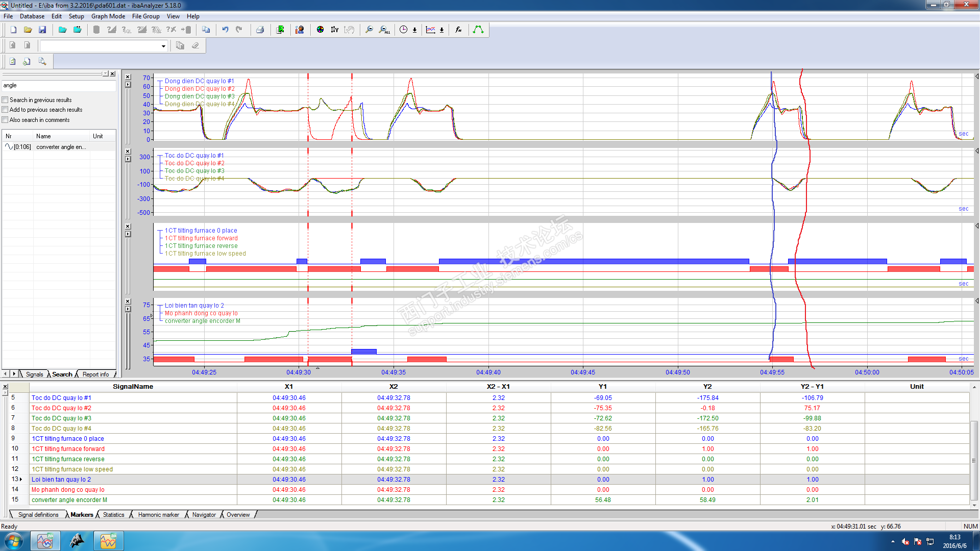Switch to the Statistics tab

(113, 515)
